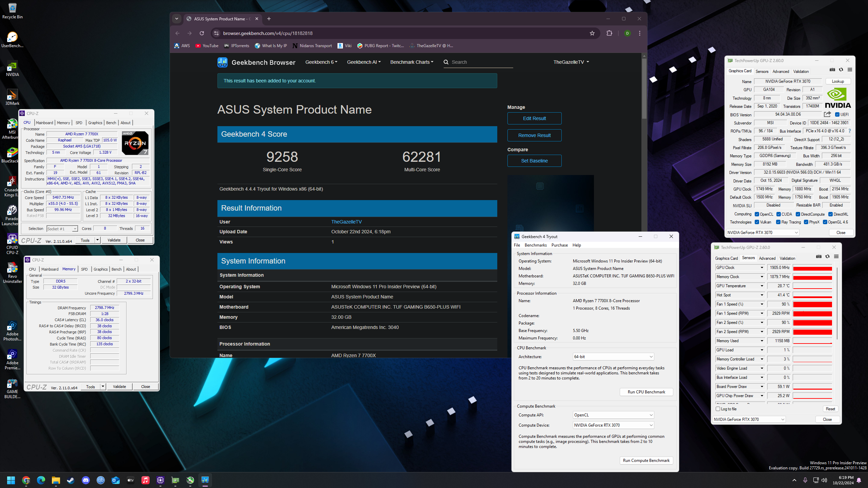Open Chrome extensions puzzle icon
This screenshot has height=488, width=868.
click(609, 33)
